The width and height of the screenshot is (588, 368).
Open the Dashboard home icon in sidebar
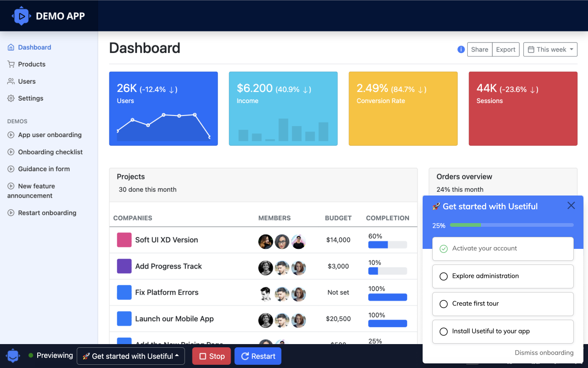10,47
